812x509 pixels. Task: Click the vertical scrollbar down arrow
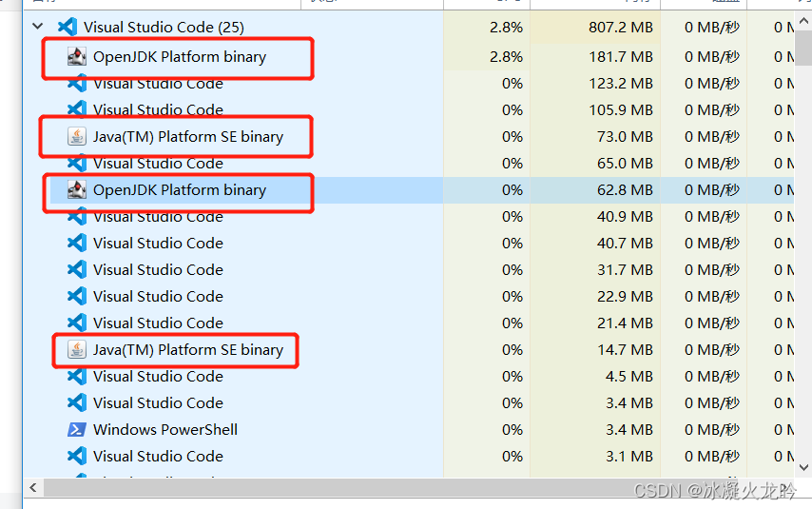point(803,467)
